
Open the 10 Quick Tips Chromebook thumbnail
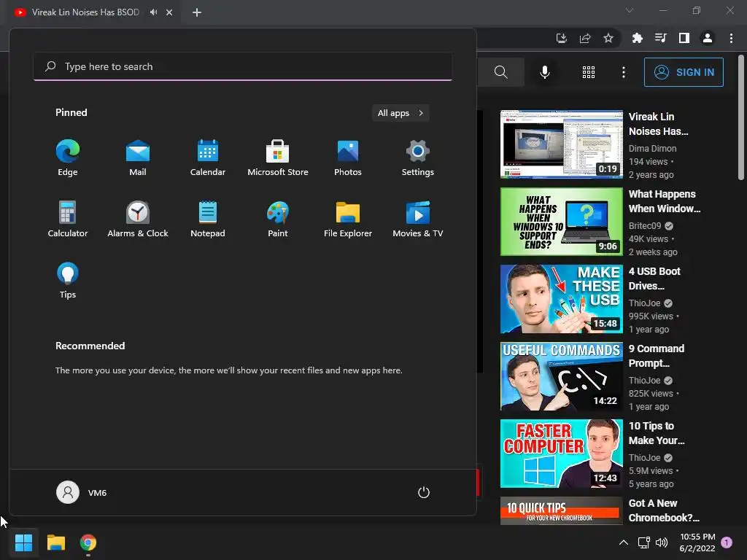(x=561, y=510)
